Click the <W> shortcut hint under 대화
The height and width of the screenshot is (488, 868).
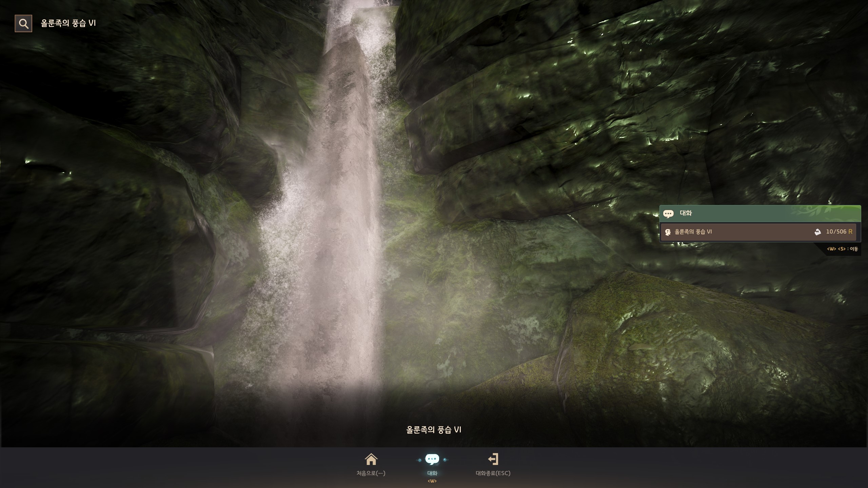(x=432, y=481)
